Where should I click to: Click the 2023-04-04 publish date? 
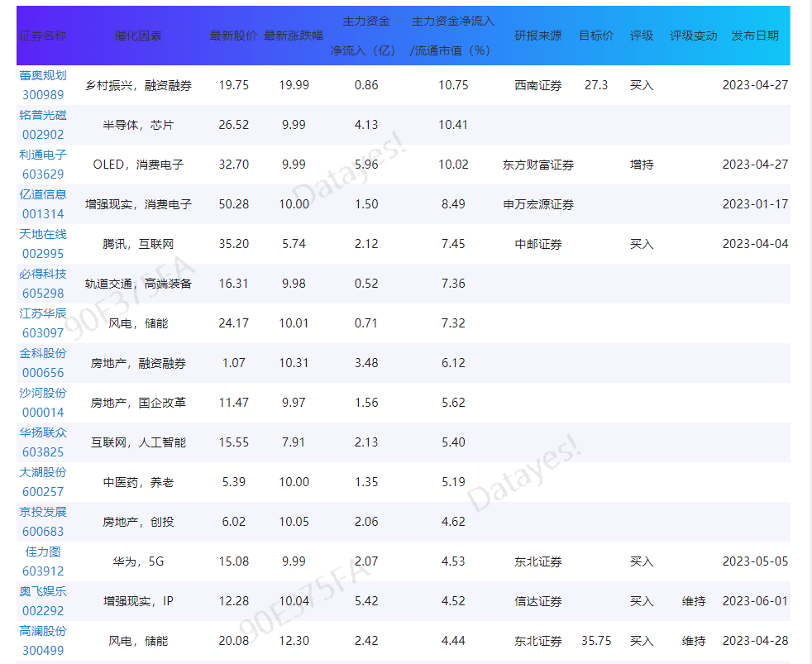(755, 244)
